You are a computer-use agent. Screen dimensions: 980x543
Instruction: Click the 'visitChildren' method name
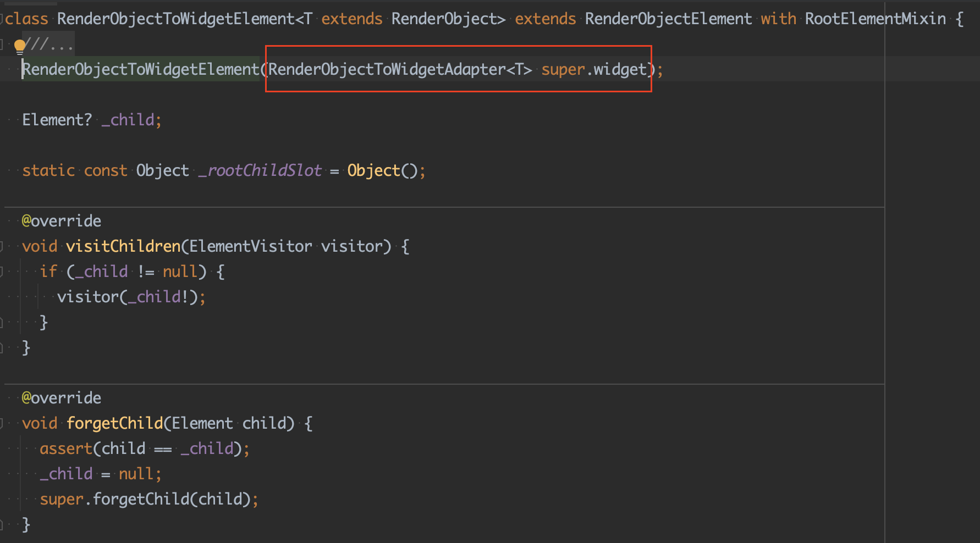coord(123,246)
